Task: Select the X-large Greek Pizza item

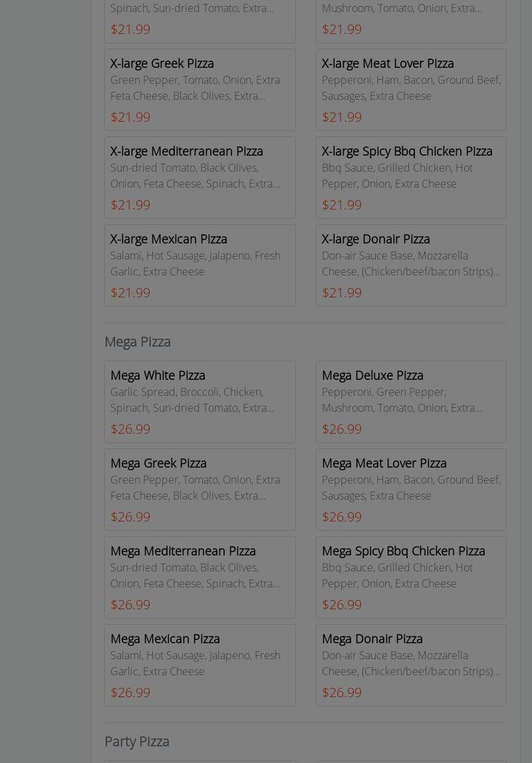Action: [x=199, y=90]
